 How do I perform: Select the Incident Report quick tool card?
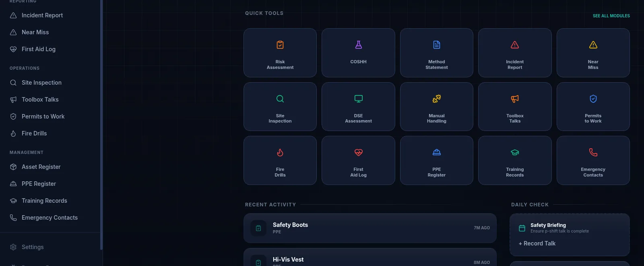[x=515, y=53]
